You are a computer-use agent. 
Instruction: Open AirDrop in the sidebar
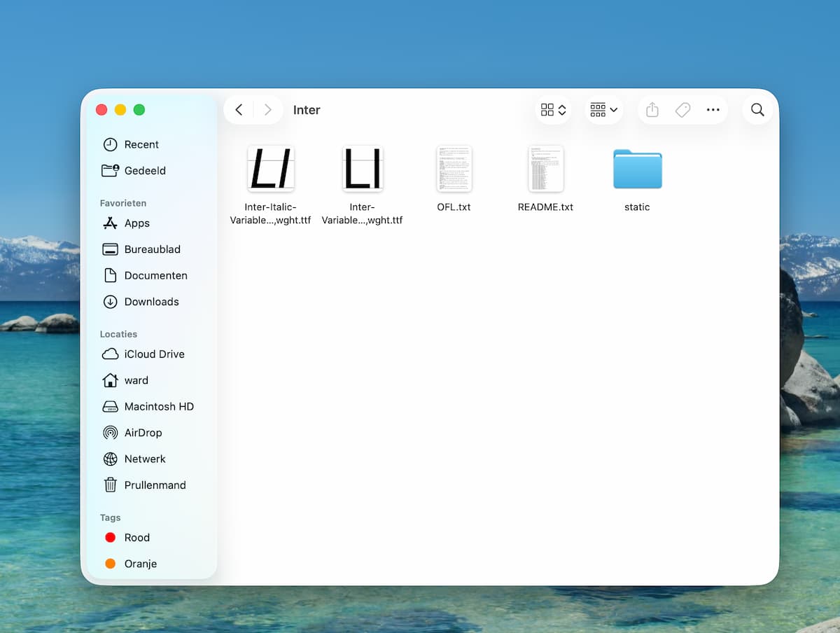[x=143, y=433]
